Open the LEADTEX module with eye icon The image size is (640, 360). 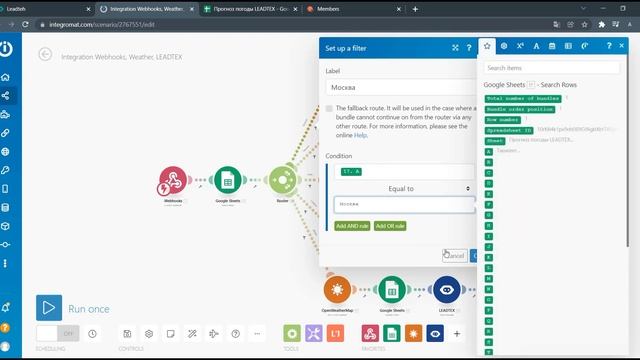(447, 289)
